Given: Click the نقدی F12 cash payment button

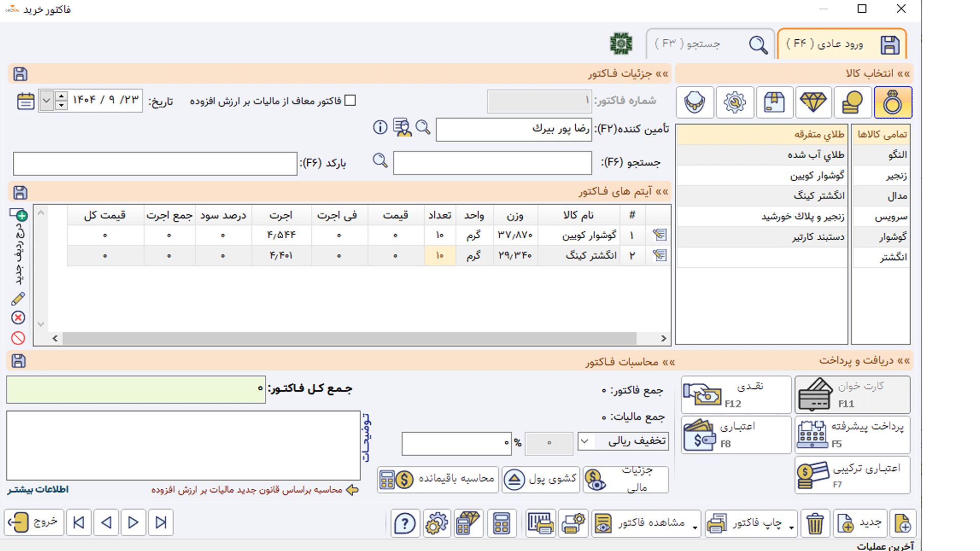Looking at the screenshot, I should click(x=736, y=394).
